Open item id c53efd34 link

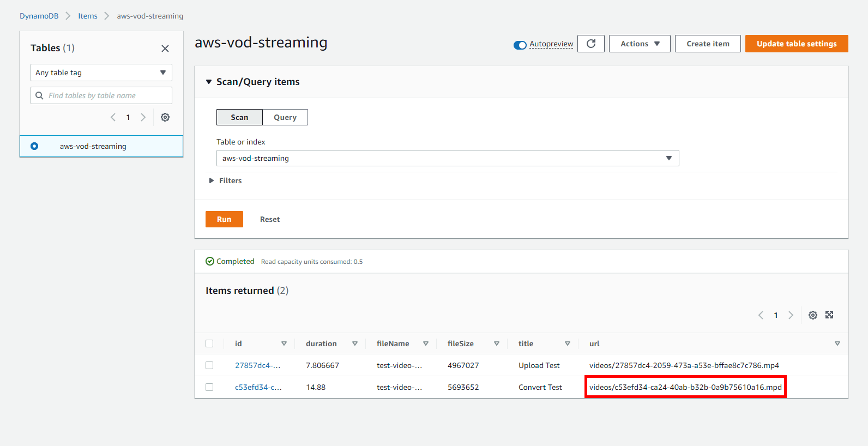click(258, 387)
